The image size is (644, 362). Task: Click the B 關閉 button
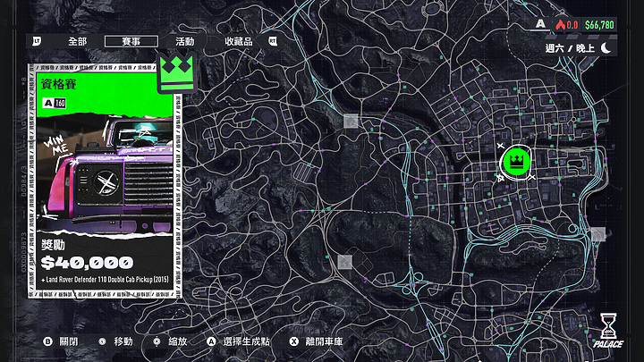tap(61, 341)
